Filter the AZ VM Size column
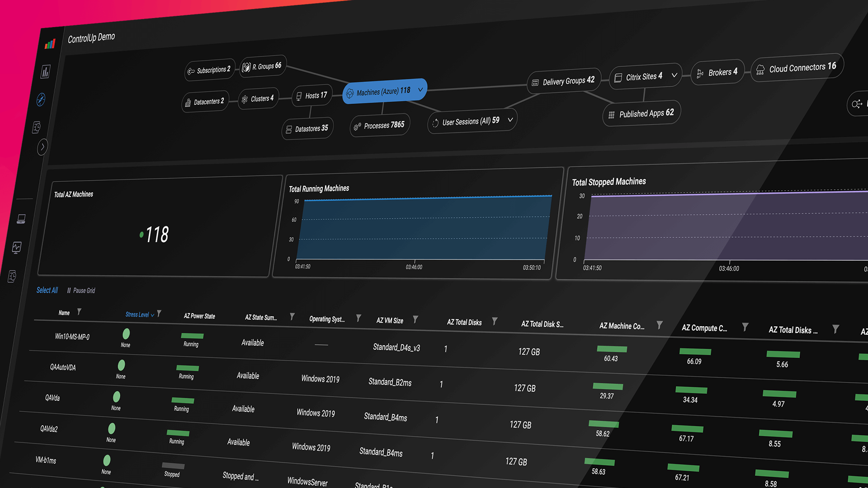This screenshot has width=868, height=488. tap(415, 319)
